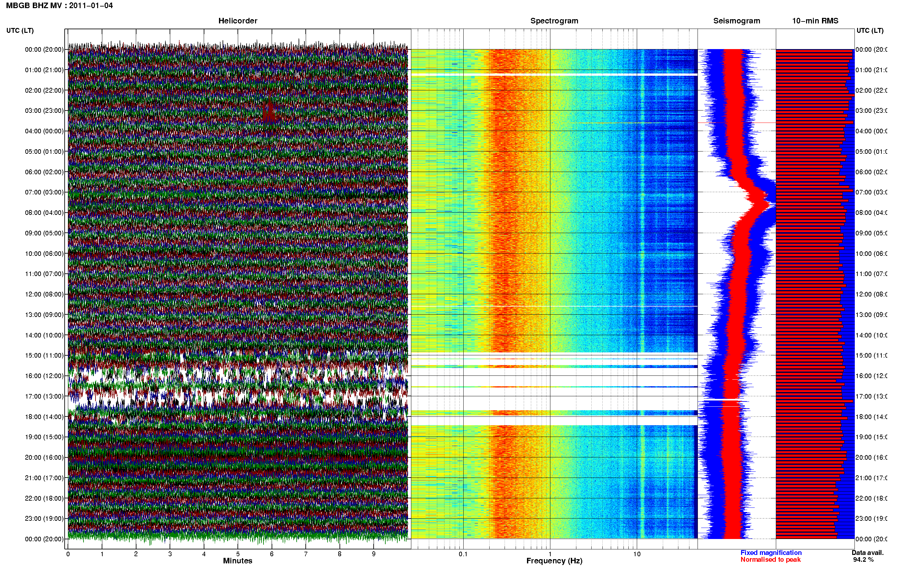Click the '12:00 (08:00)' left time label
Screen dimensions: 924x578
pyautogui.click(x=44, y=294)
